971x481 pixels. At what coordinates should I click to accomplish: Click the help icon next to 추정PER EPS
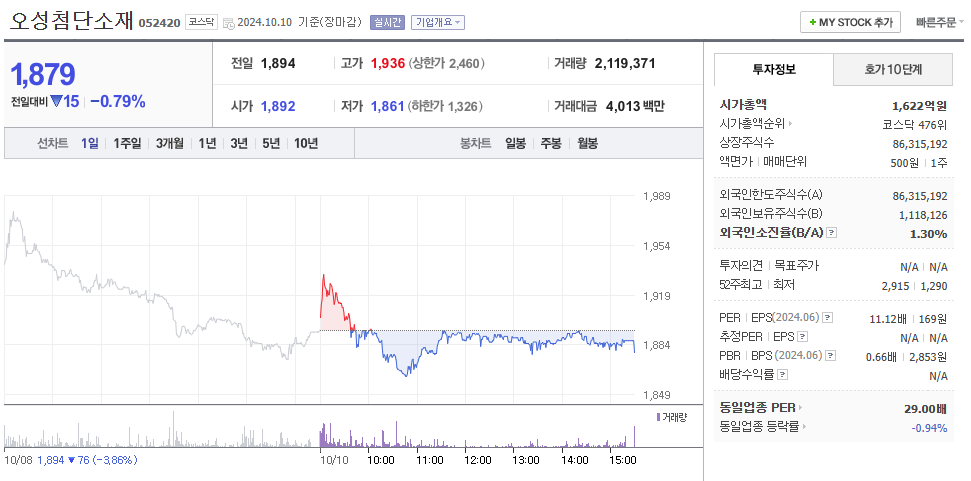(x=803, y=337)
